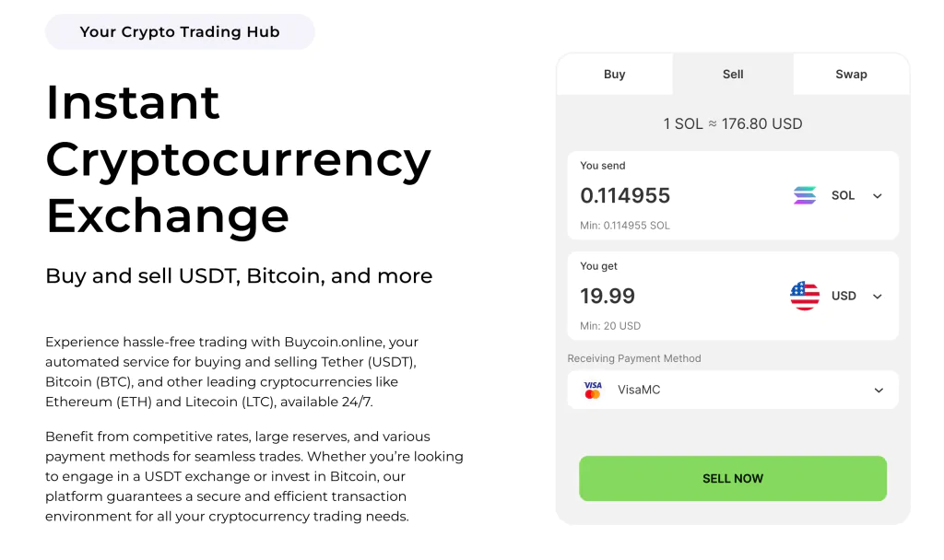Expand the USD currency chevron

pyautogui.click(x=878, y=297)
